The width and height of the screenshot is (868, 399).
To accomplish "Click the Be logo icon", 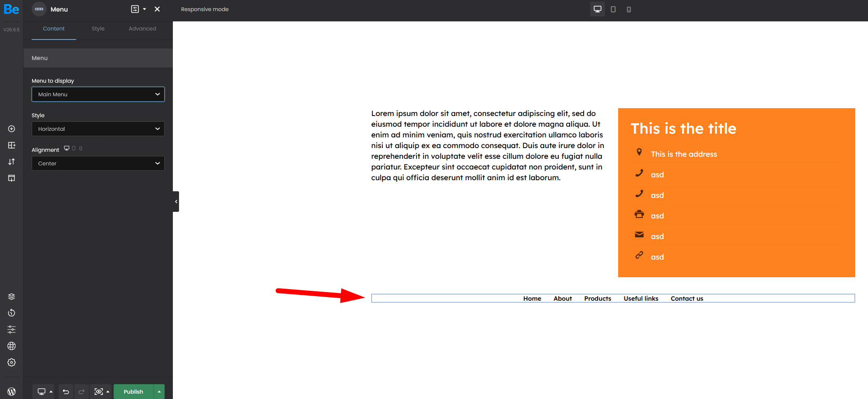I will pos(12,9).
